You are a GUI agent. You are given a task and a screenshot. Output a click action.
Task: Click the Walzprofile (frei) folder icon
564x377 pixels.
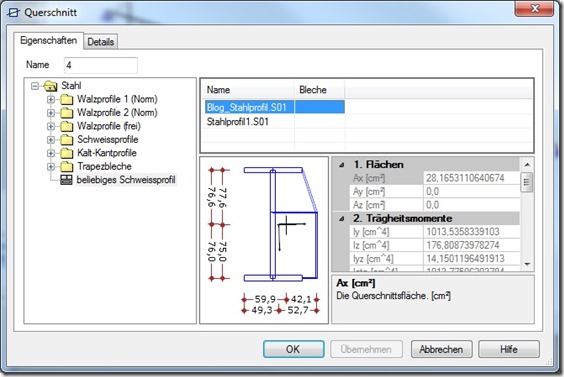(x=66, y=126)
